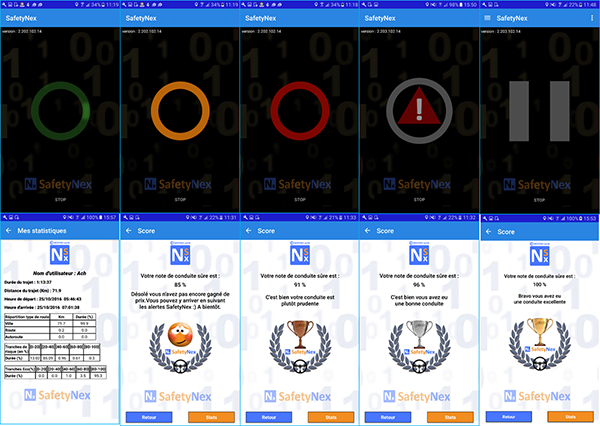The width and height of the screenshot is (600, 426).
Task: Tap the grey pause bars icon
Action: click(x=539, y=111)
